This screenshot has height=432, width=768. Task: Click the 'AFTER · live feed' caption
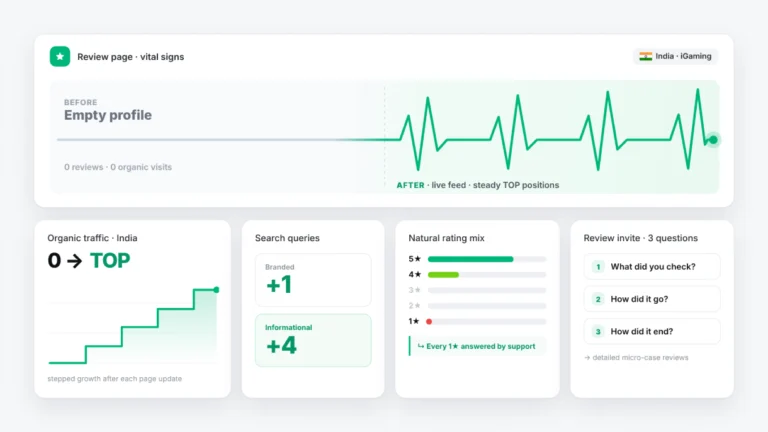click(478, 185)
